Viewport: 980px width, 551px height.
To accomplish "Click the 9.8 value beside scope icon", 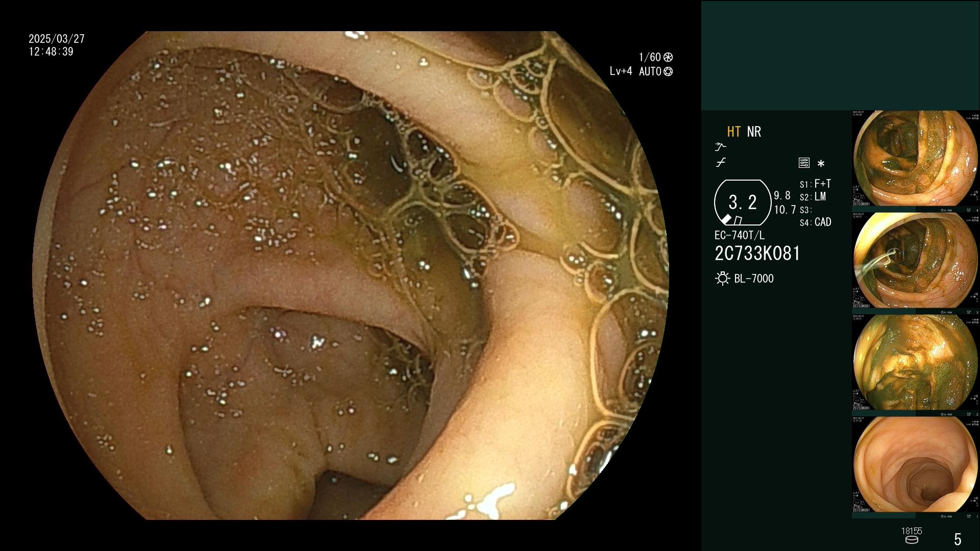I will [x=782, y=196].
